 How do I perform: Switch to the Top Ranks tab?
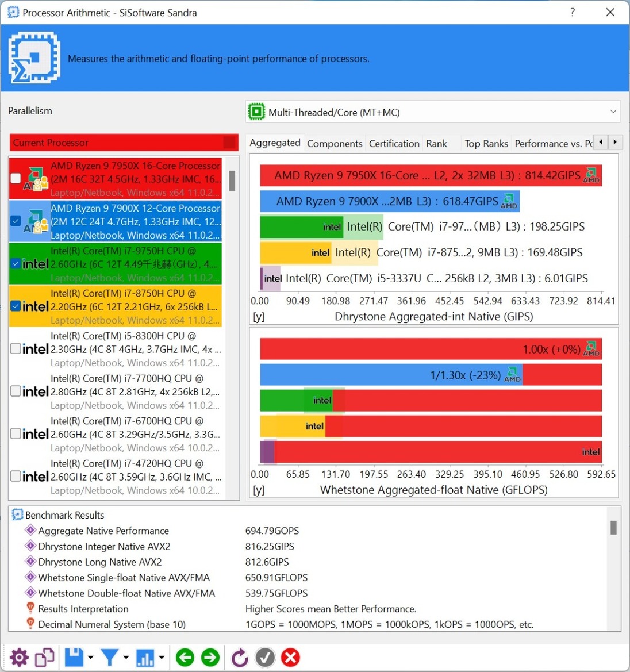click(486, 144)
